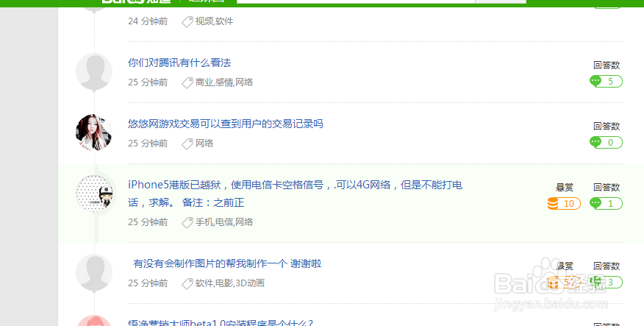Image resolution: width=644 pixels, height=326 pixels.
Task: Open question 悠悠网游戏交易可以查到用户的交易记录吗
Action: [226, 124]
